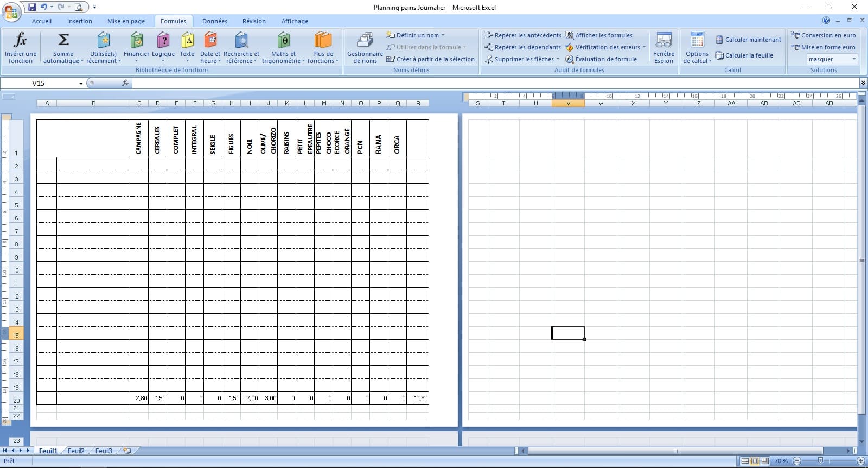The height and width of the screenshot is (468, 868).
Task: Click Afficher les formules
Action: [599, 35]
